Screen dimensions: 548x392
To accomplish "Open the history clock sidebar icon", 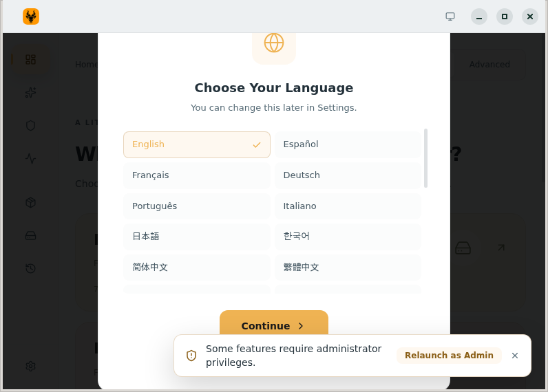I will (31, 268).
